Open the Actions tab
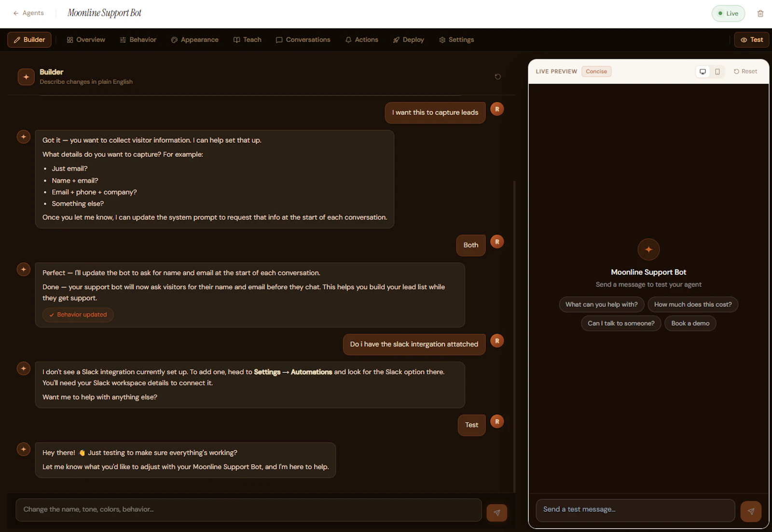This screenshot has height=532, width=772. [x=362, y=40]
